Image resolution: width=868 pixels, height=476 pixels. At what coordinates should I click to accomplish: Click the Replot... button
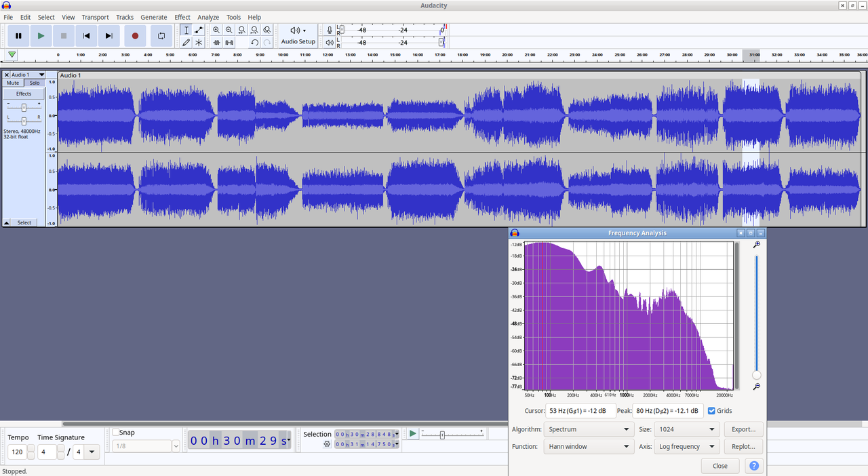point(743,447)
